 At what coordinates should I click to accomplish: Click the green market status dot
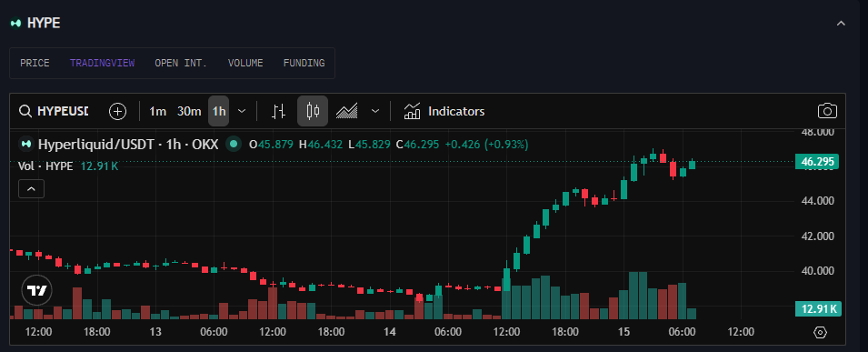(234, 144)
